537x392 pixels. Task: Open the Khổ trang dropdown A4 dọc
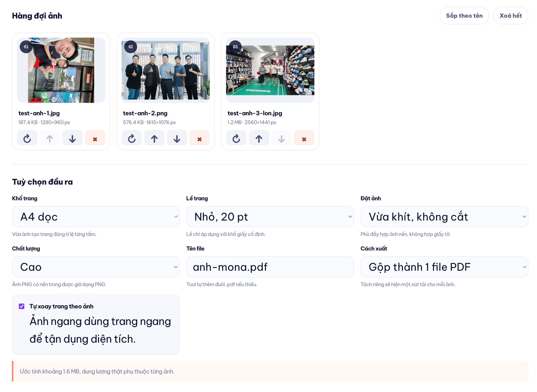coord(96,217)
